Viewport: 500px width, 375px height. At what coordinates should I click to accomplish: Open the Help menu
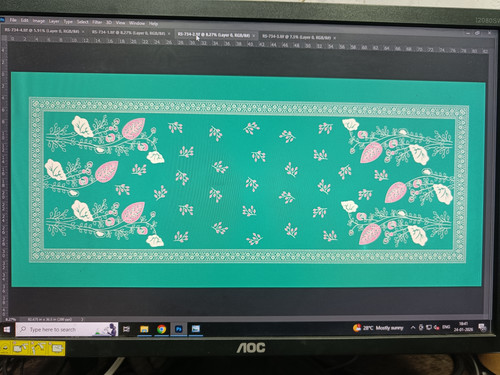(153, 24)
